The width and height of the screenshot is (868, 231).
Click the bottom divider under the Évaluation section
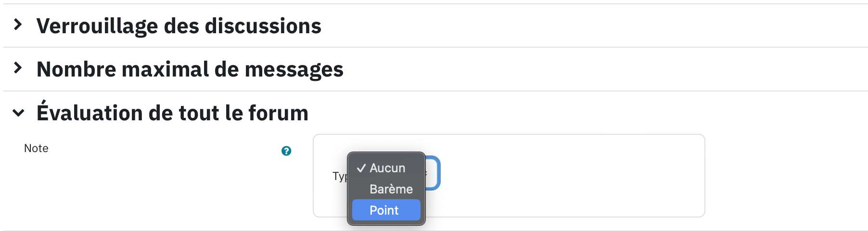pos(435,230)
